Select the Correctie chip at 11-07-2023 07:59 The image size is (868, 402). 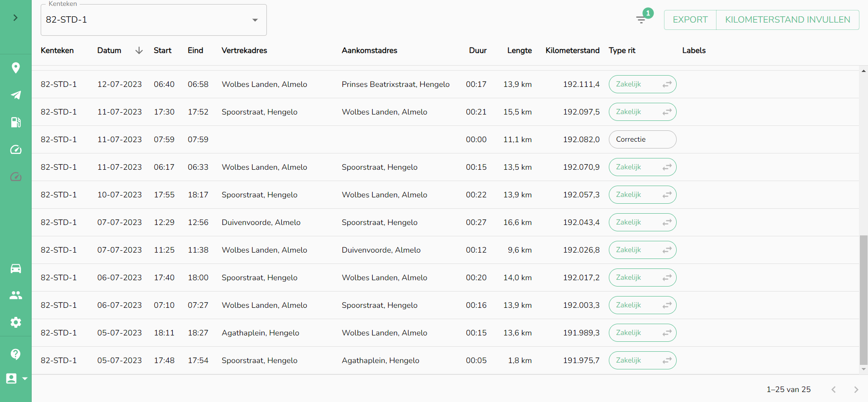pyautogui.click(x=642, y=139)
